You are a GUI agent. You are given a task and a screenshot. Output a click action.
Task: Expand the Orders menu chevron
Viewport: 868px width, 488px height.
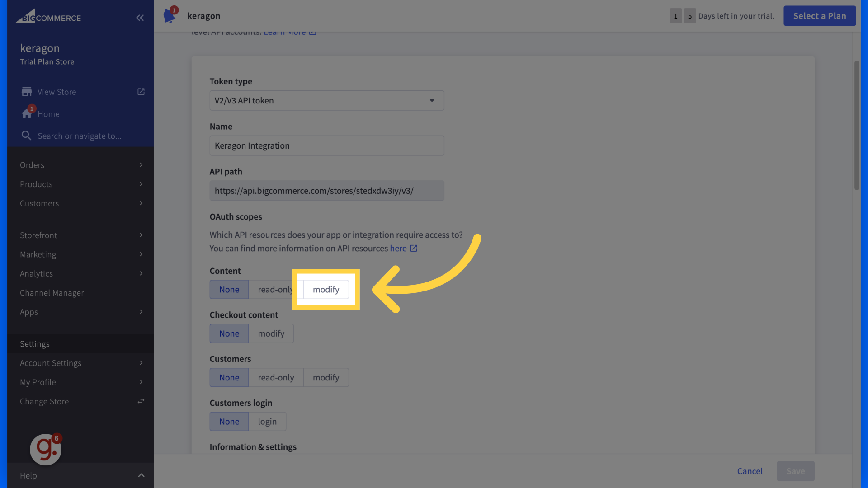(141, 164)
